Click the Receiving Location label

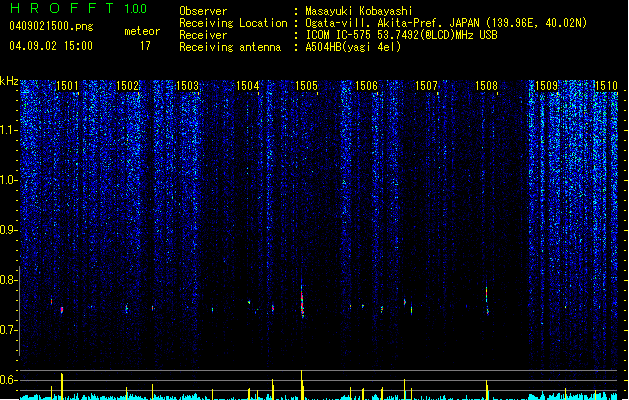[233, 23]
